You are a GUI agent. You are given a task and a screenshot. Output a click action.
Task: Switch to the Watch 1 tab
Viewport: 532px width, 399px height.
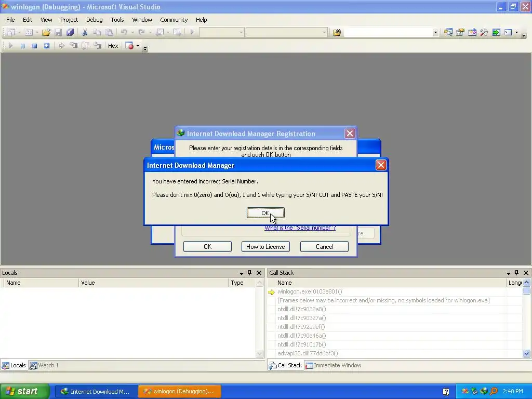pos(44,365)
